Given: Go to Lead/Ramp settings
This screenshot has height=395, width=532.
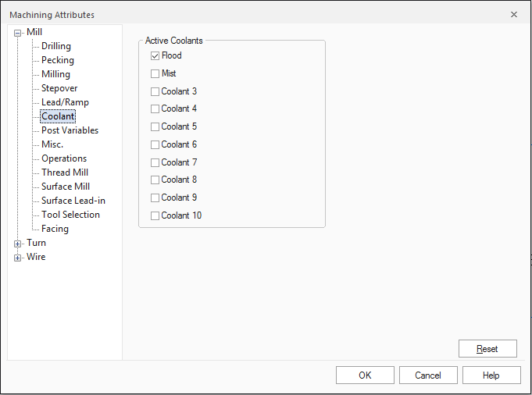Looking at the screenshot, I should pyautogui.click(x=65, y=102).
